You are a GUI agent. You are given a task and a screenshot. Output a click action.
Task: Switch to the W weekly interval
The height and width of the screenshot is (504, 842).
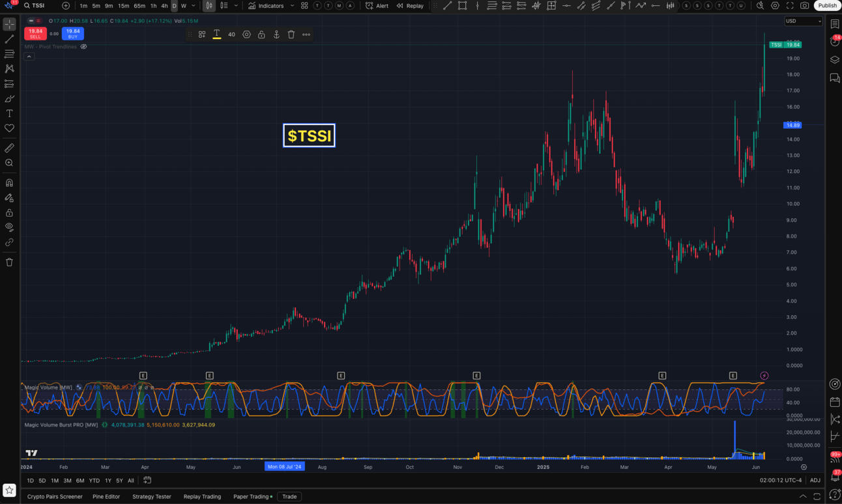184,6
